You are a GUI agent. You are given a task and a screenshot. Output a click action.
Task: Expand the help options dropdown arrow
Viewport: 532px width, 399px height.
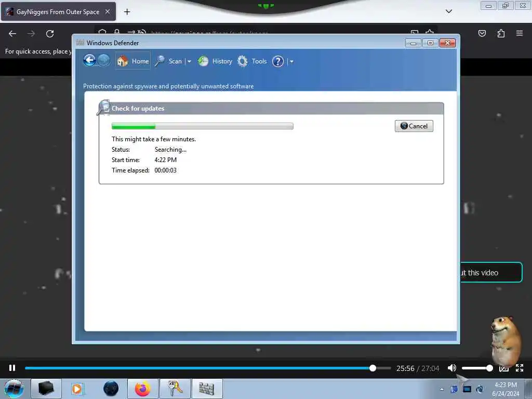(x=291, y=61)
